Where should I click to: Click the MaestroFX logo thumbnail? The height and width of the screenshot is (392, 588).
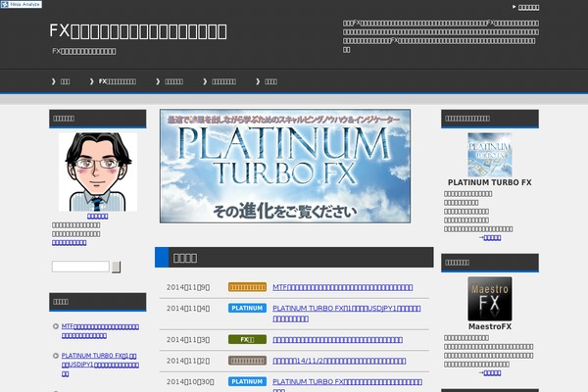click(x=490, y=299)
